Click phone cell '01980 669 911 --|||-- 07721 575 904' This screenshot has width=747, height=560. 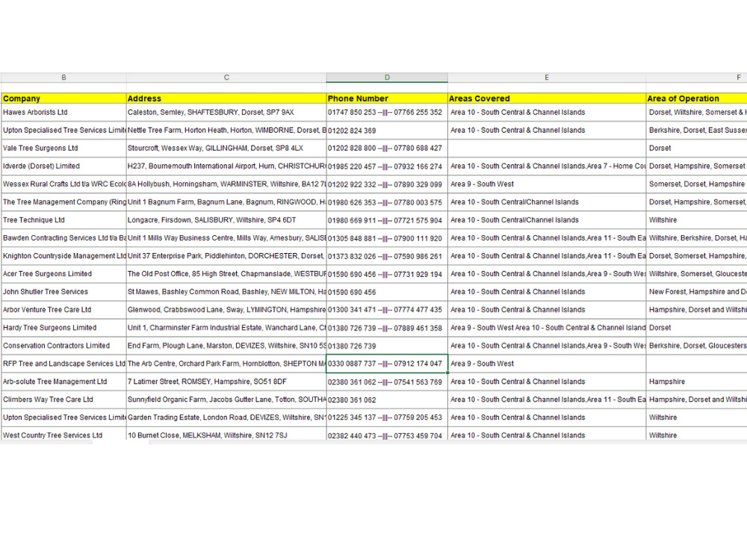coord(387,220)
